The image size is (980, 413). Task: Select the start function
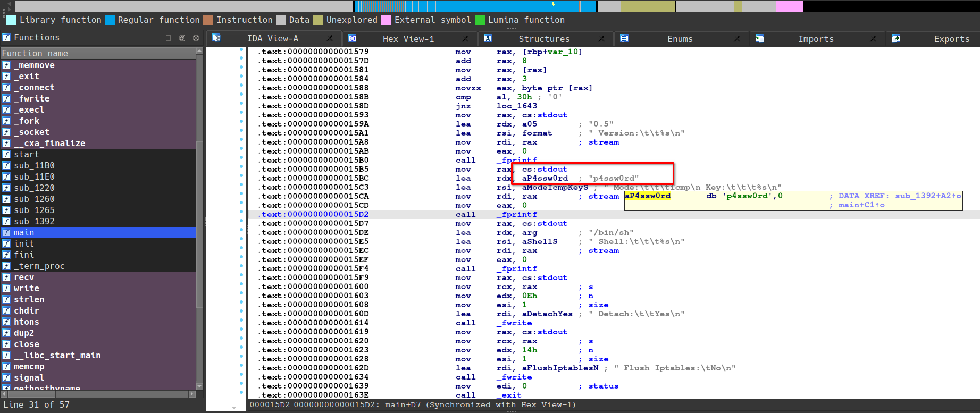tap(98, 154)
